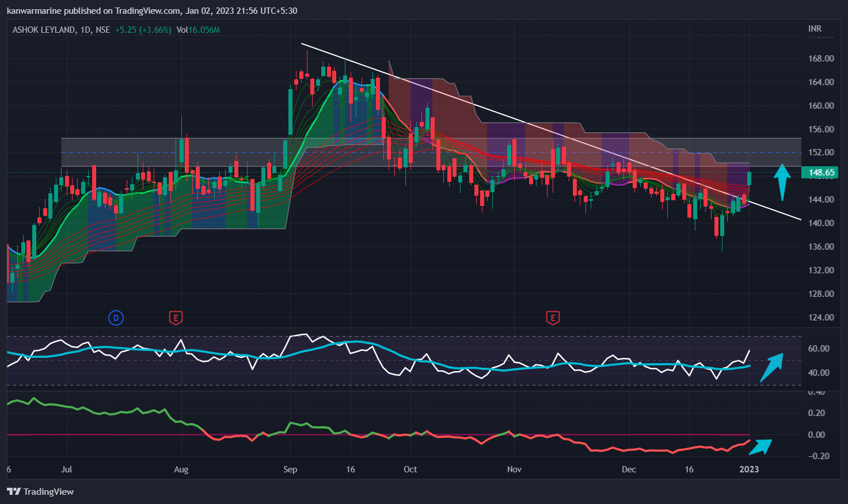This screenshot has width=848, height=504.
Task: Click the price change +5.25 (+3.66%)
Action: (x=143, y=30)
